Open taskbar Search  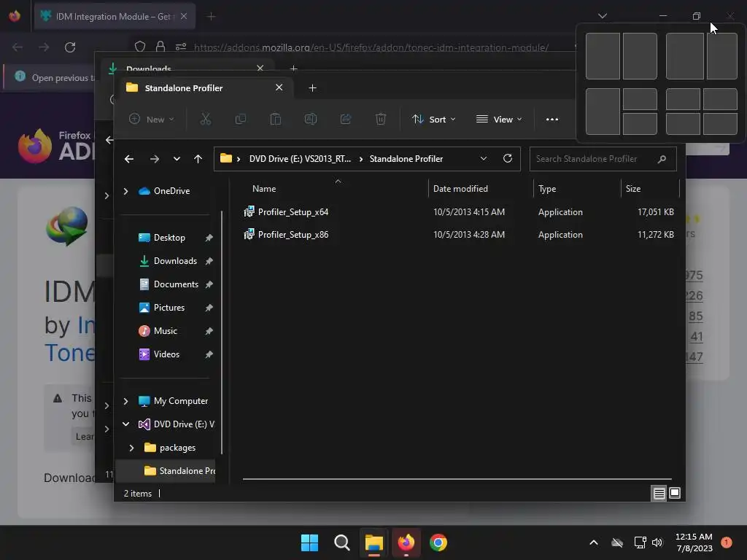pyautogui.click(x=342, y=542)
